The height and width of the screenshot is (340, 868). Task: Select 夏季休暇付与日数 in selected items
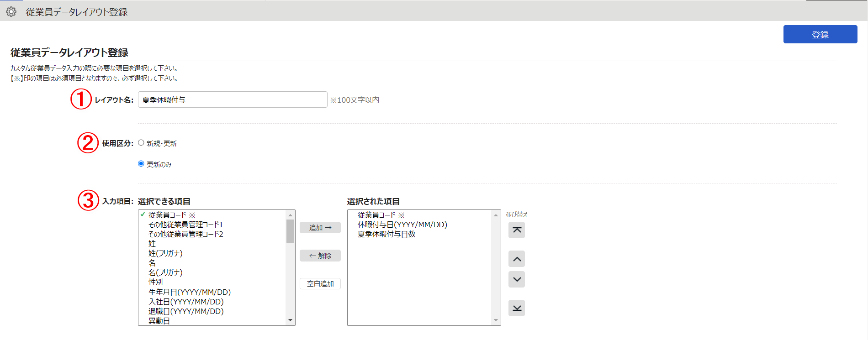[x=386, y=234]
